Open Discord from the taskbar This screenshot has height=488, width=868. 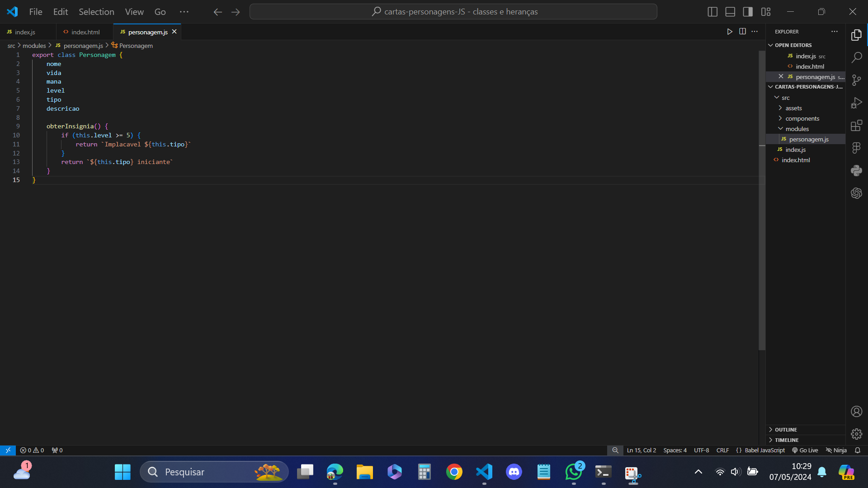514,472
